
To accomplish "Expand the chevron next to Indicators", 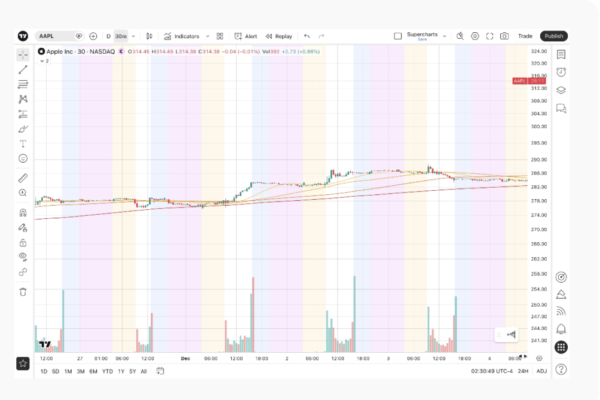I will coord(207,36).
